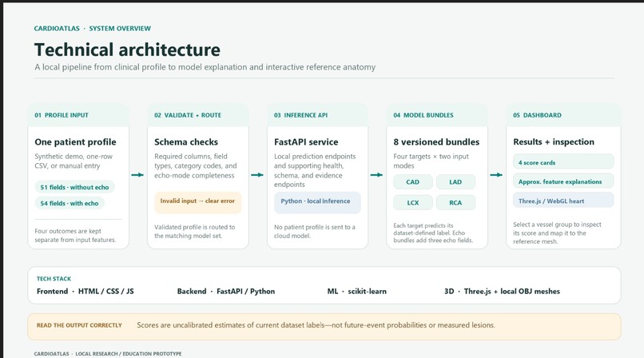Click the '51 fields · without echo' pill
644x358 pixels.
pyautogui.click(x=75, y=187)
